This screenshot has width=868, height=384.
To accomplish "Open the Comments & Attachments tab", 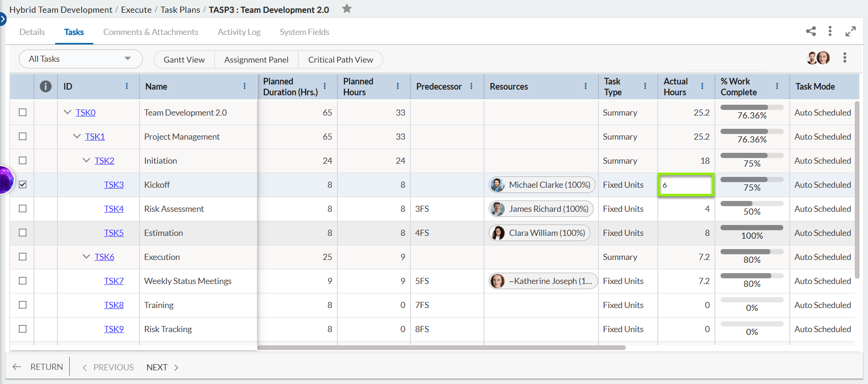I will (151, 32).
